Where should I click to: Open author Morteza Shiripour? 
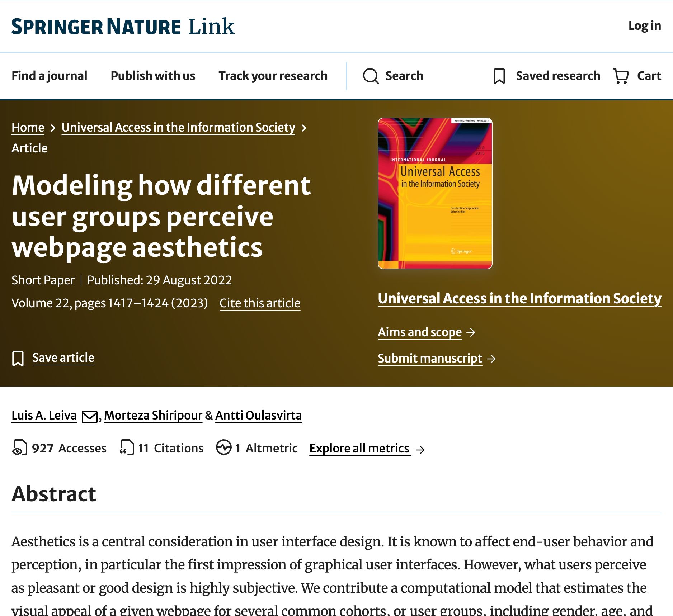coord(153,415)
